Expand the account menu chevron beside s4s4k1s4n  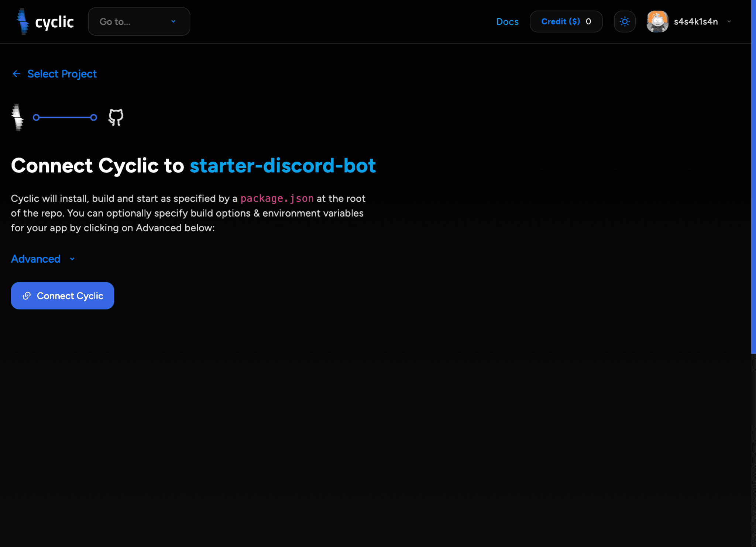click(x=729, y=21)
